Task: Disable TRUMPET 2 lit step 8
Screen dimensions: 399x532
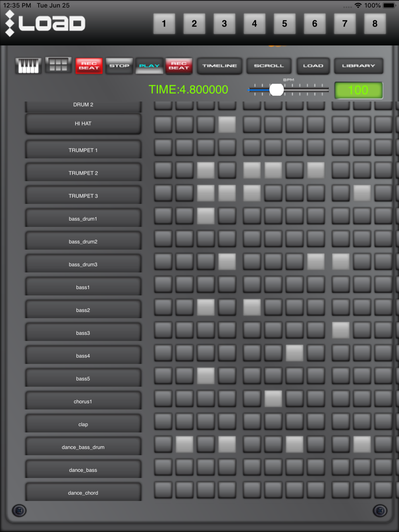Action: coord(316,170)
